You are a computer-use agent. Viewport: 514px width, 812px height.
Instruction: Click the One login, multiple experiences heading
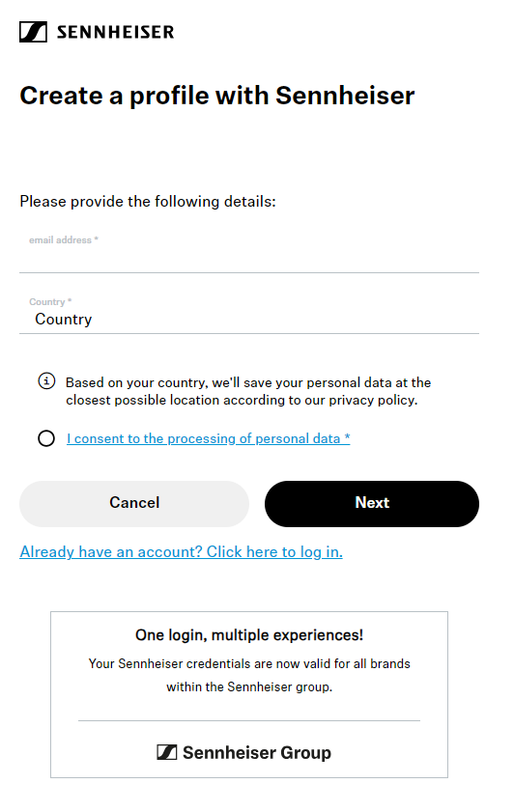point(249,635)
